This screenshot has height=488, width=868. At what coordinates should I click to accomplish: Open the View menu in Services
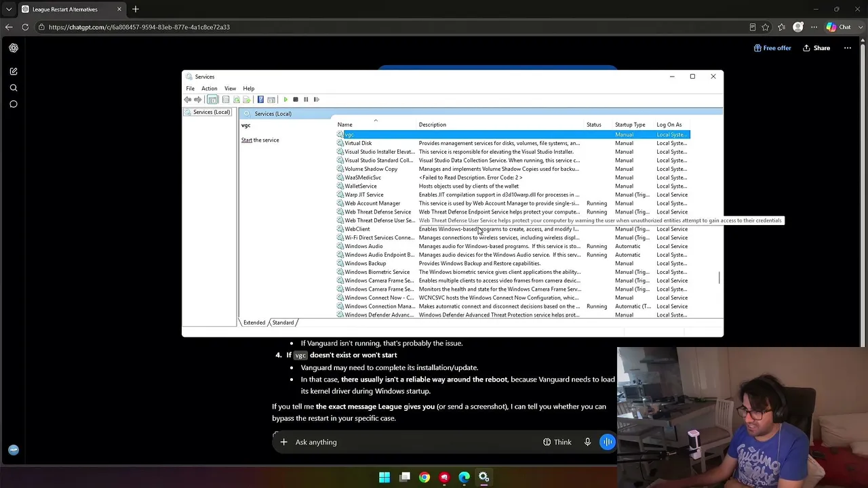(x=231, y=89)
